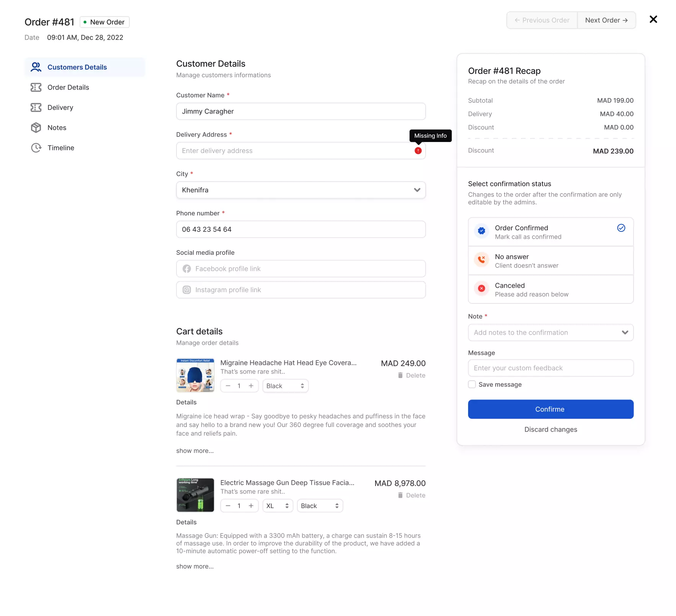Choose the No answer status option
The width and height of the screenshot is (676, 616).
click(550, 261)
